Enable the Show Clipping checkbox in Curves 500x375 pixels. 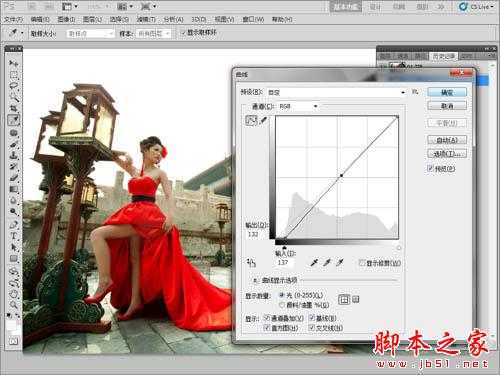362,263
